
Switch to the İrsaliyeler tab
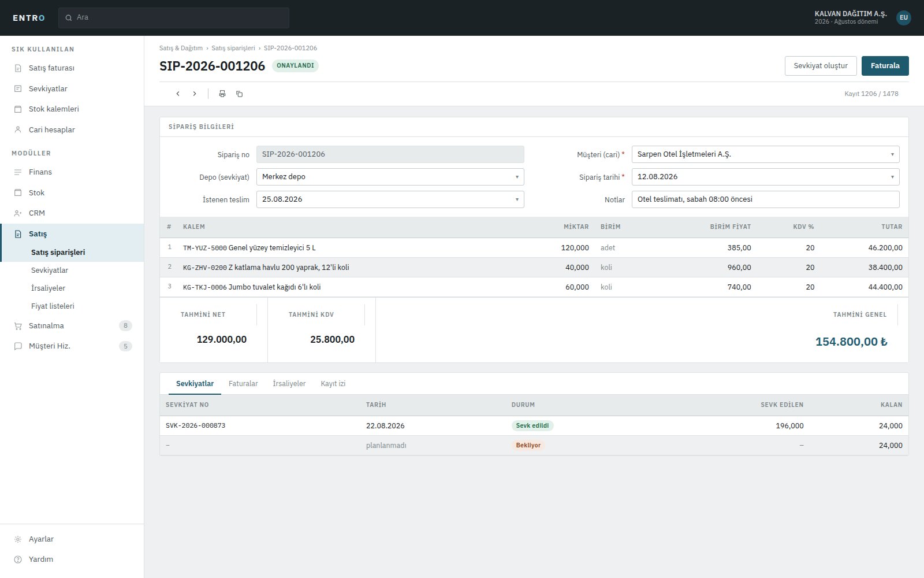coord(289,384)
